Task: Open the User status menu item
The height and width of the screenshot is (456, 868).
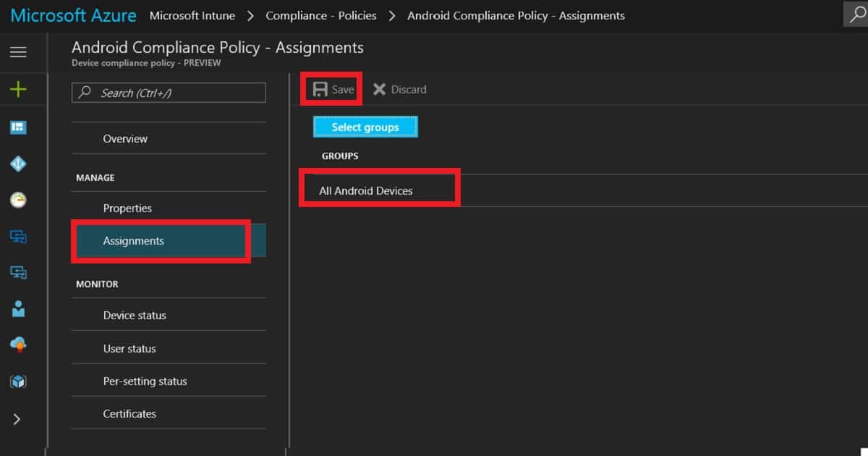Action: tap(169, 348)
